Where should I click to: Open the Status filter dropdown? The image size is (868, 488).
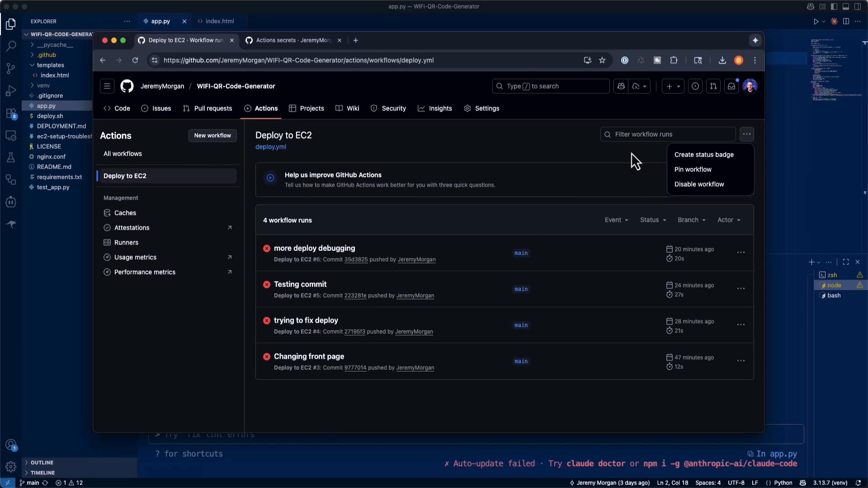coord(653,220)
